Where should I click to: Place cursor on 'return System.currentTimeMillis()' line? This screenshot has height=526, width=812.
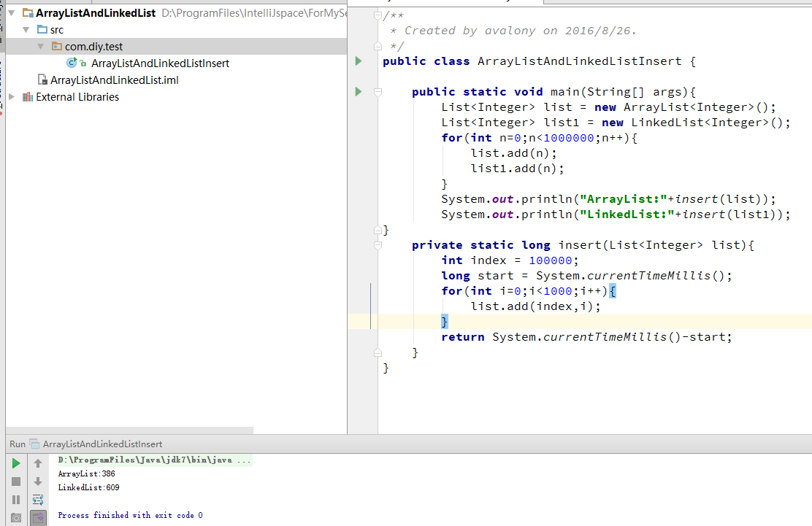pos(586,337)
